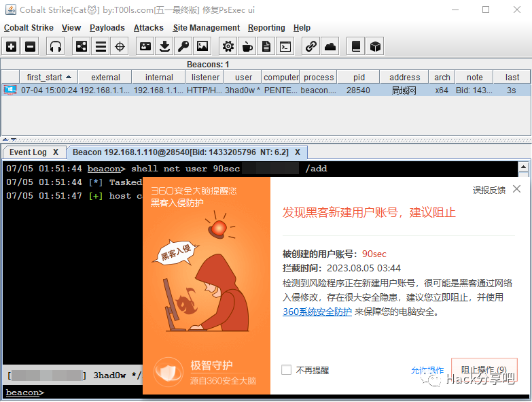The image size is (532, 402).
Task: Click the pid cell 28540
Action: tap(358, 90)
